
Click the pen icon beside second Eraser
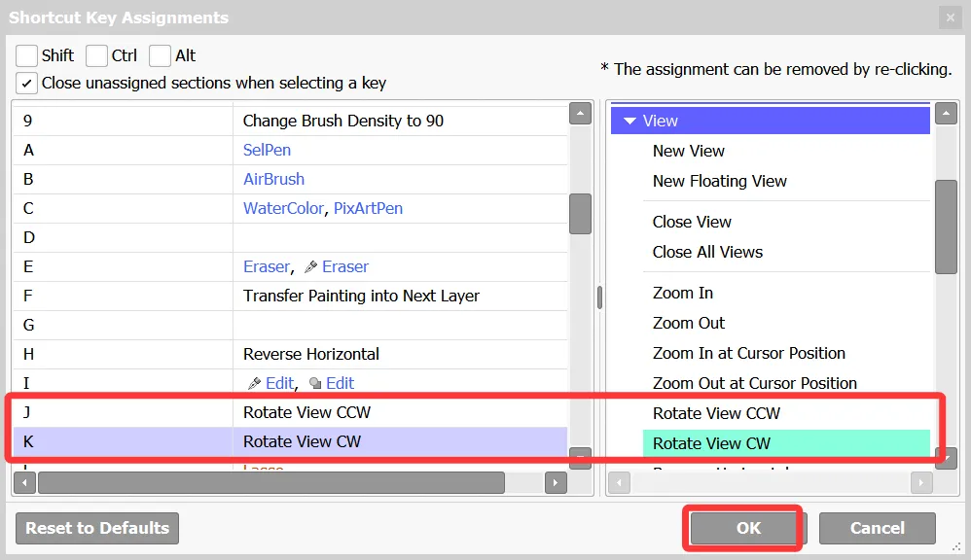coord(311,266)
